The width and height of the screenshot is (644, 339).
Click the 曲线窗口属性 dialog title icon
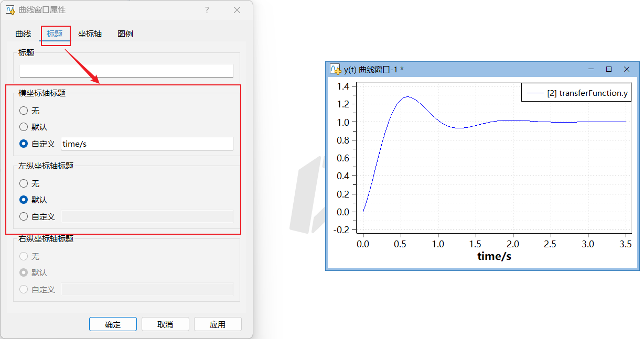(10, 10)
